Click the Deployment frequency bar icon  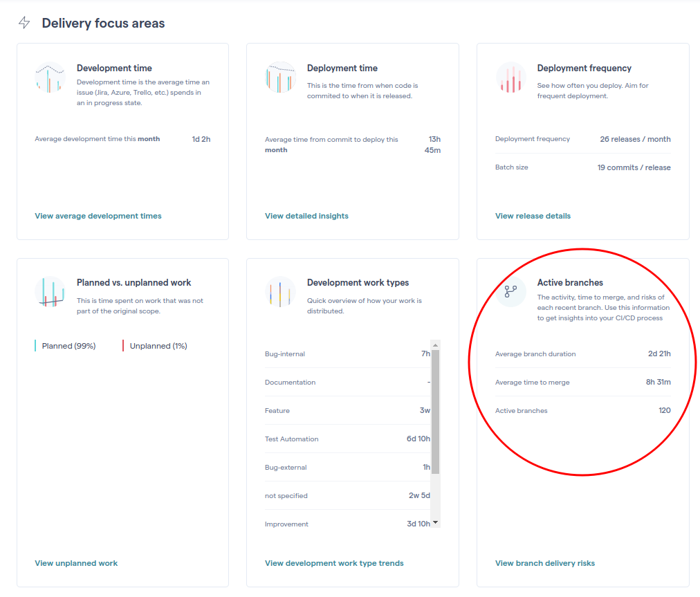pos(510,77)
